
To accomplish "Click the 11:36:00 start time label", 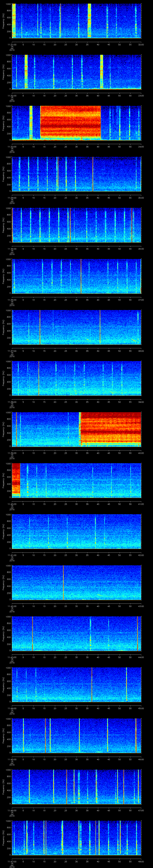I will (x=12, y=300).
